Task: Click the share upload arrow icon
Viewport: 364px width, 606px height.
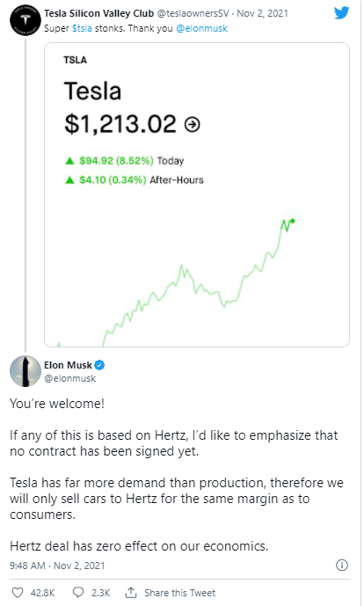Action: coord(131,592)
